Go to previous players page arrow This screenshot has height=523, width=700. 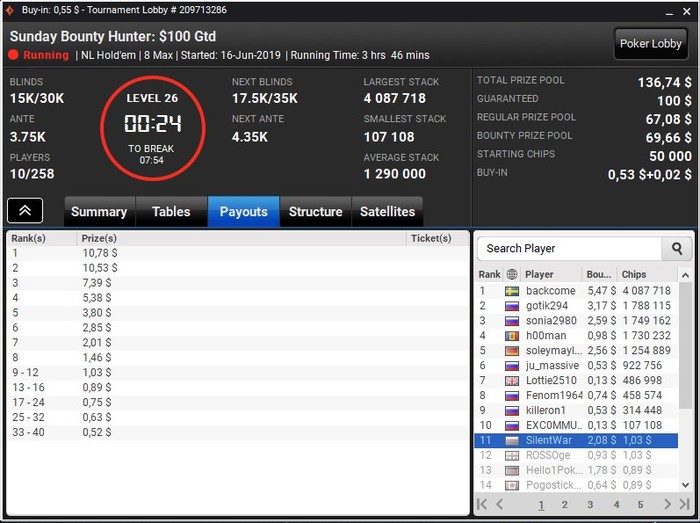(x=500, y=504)
